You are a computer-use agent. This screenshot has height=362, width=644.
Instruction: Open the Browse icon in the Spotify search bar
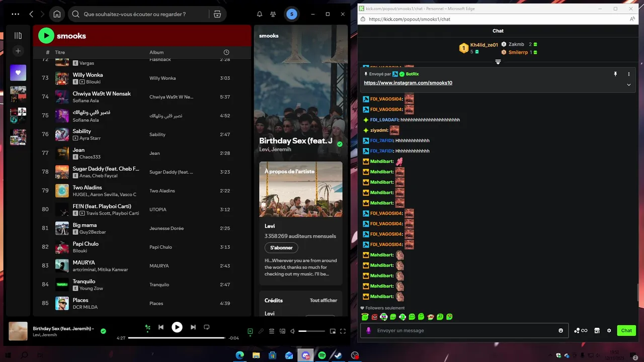tap(217, 14)
